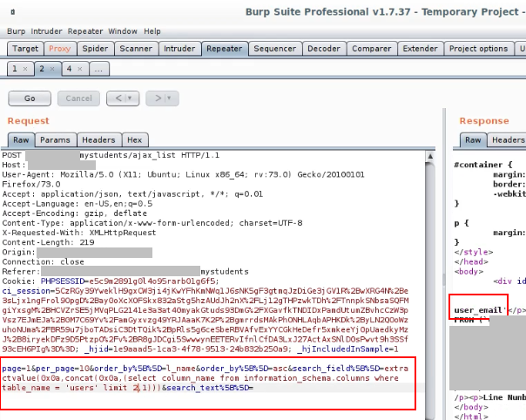Switch to the Intruder tool tab

(x=179, y=49)
